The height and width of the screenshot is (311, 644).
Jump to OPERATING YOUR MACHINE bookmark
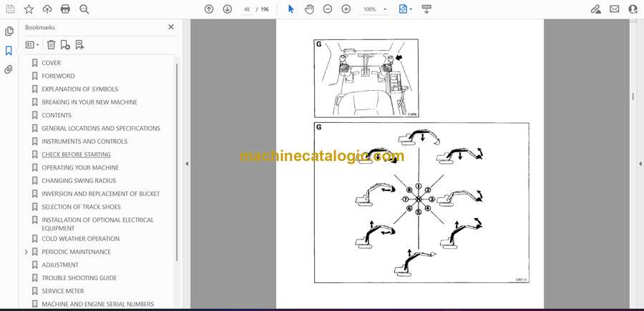point(80,168)
